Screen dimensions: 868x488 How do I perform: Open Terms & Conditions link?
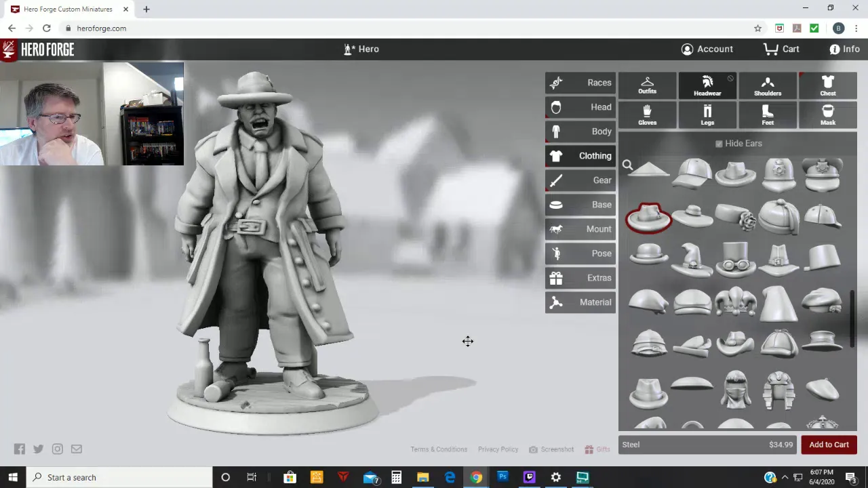[439, 449]
